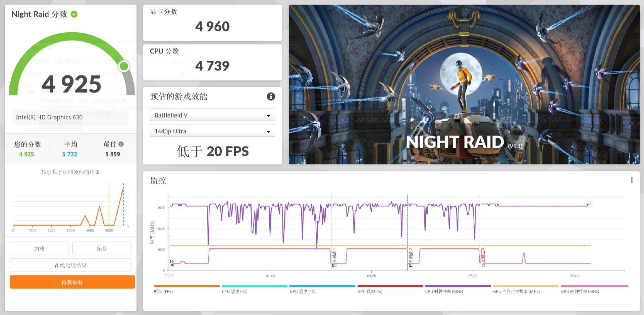
Task: Open the 1440p Ultra quality dropdown
Action: pos(212,131)
